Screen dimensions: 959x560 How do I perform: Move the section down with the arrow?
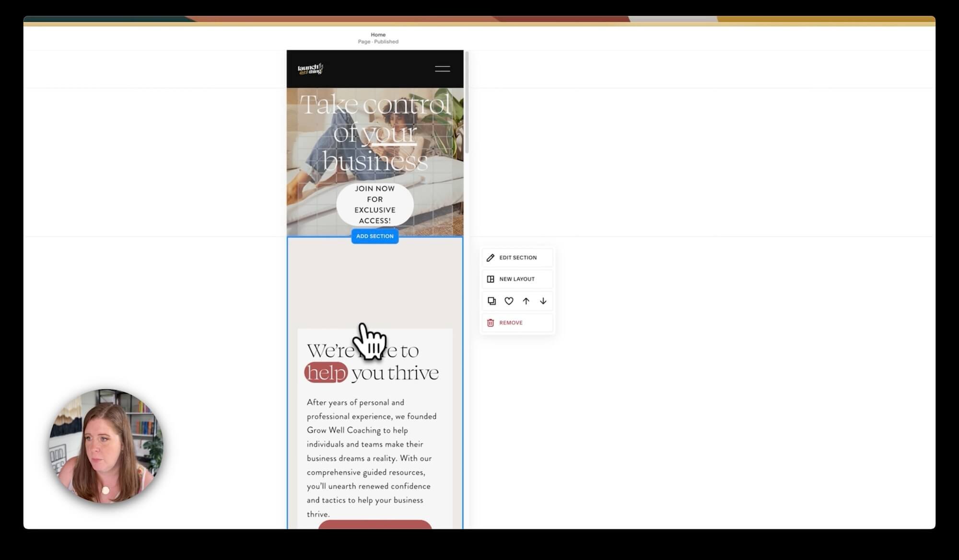tap(543, 301)
